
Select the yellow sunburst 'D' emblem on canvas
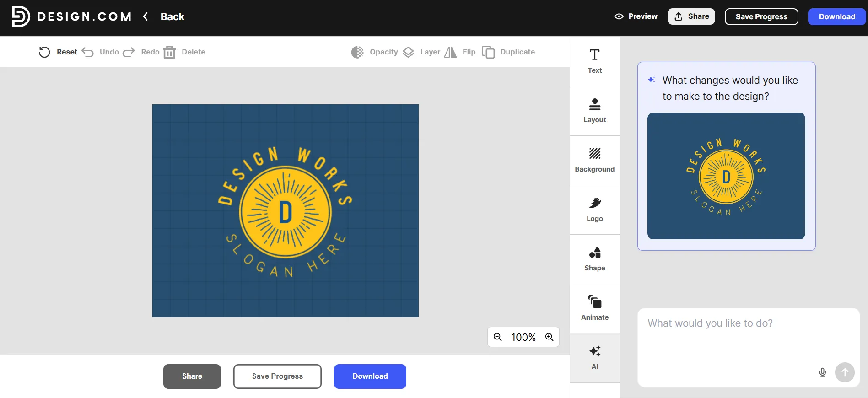[286, 212]
